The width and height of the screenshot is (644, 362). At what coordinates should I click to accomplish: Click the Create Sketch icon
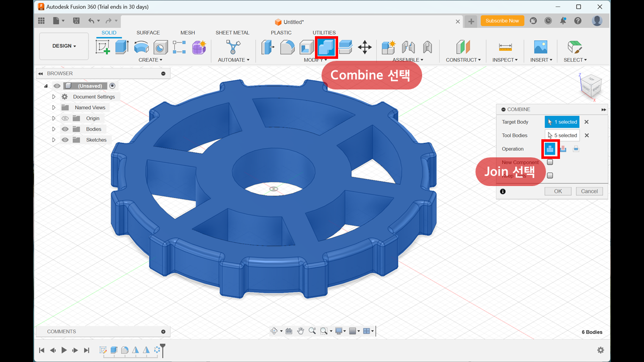tap(103, 47)
